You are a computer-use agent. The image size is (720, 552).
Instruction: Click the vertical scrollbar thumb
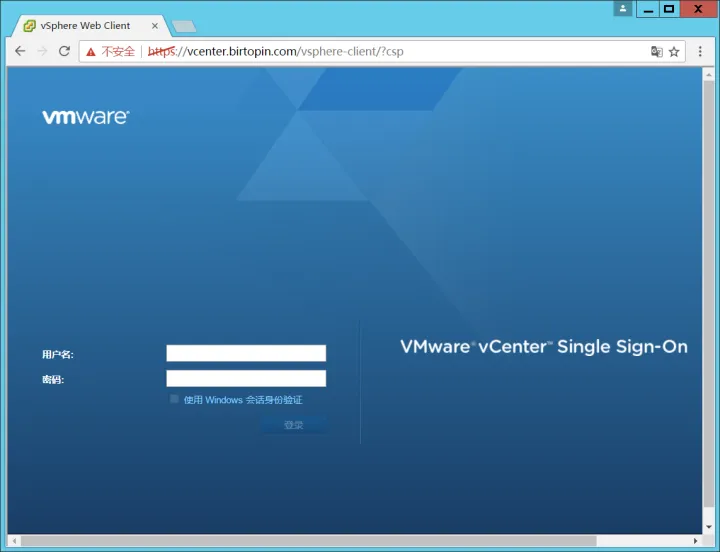point(709,293)
